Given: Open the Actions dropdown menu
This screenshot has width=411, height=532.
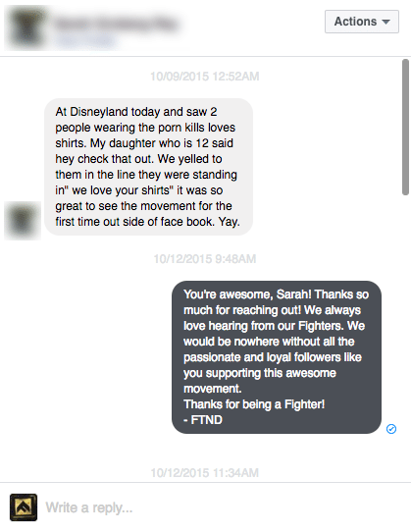Looking at the screenshot, I should point(362,22).
